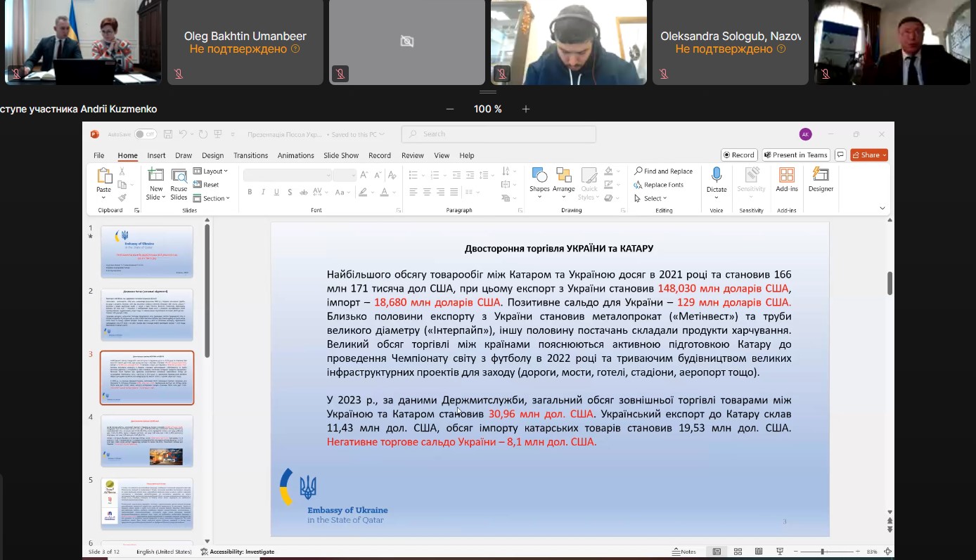Viewport: 976px width, 560px height.
Task: Open the Shapes gallery
Action: pos(539,176)
